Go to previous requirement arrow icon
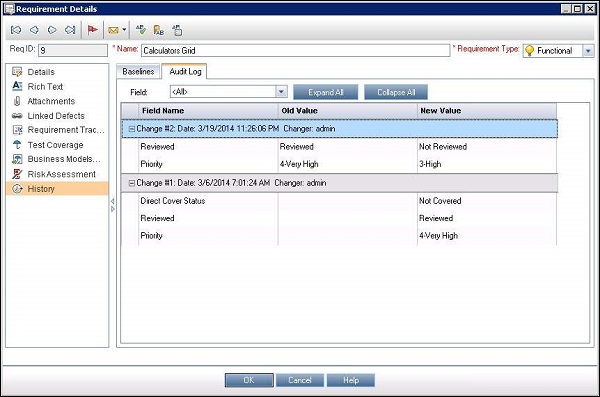This screenshot has width=600, height=397. pos(34,30)
